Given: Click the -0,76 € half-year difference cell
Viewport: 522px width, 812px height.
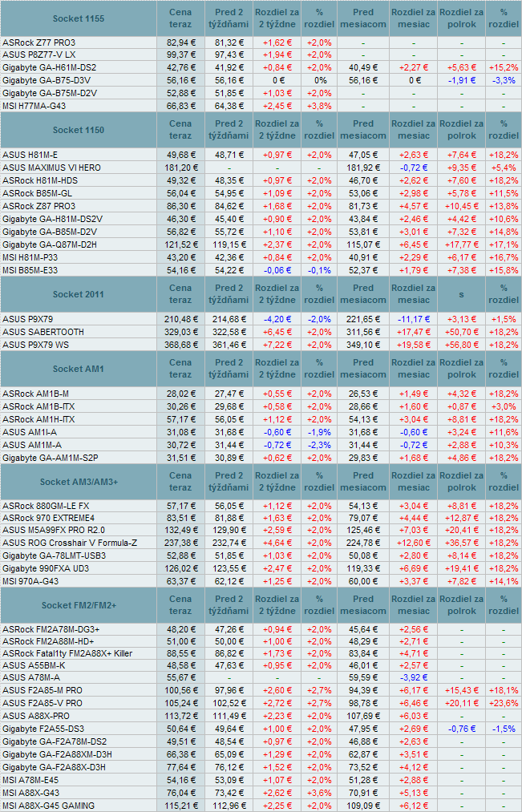Looking at the screenshot, I should [461, 729].
